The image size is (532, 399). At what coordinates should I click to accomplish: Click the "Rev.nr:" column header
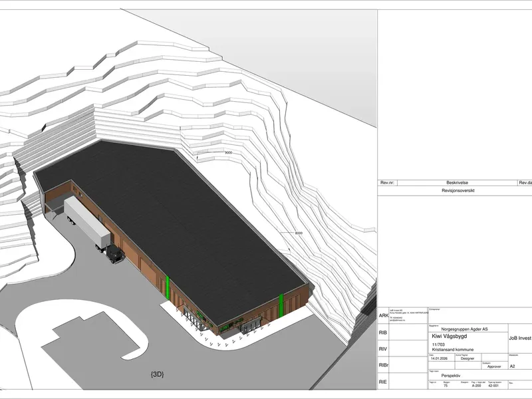click(x=387, y=183)
